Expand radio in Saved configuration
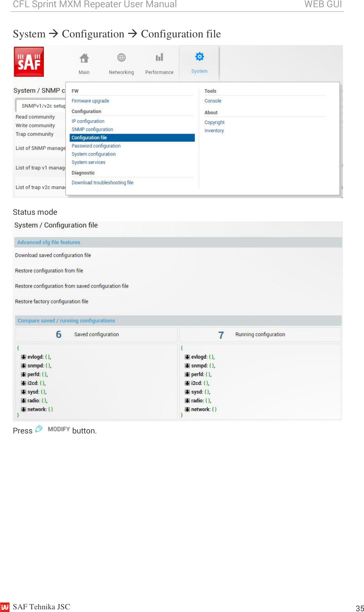The image size is (364, 612). [x=24, y=401]
